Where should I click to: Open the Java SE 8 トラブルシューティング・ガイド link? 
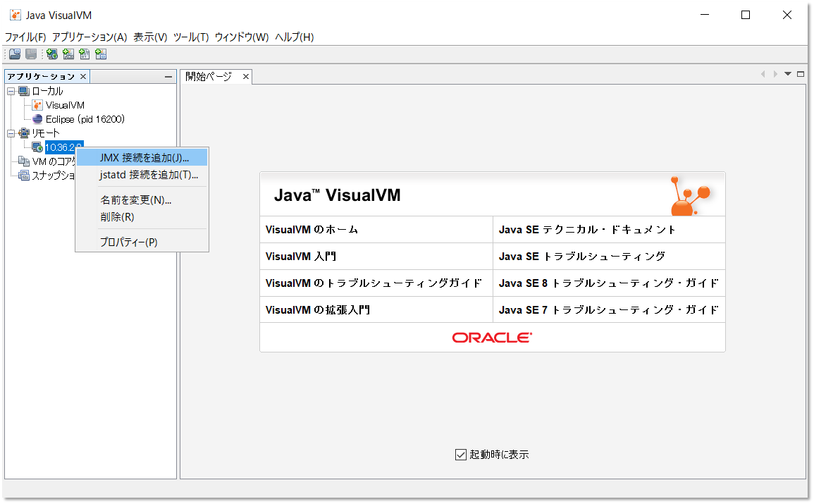608,283
